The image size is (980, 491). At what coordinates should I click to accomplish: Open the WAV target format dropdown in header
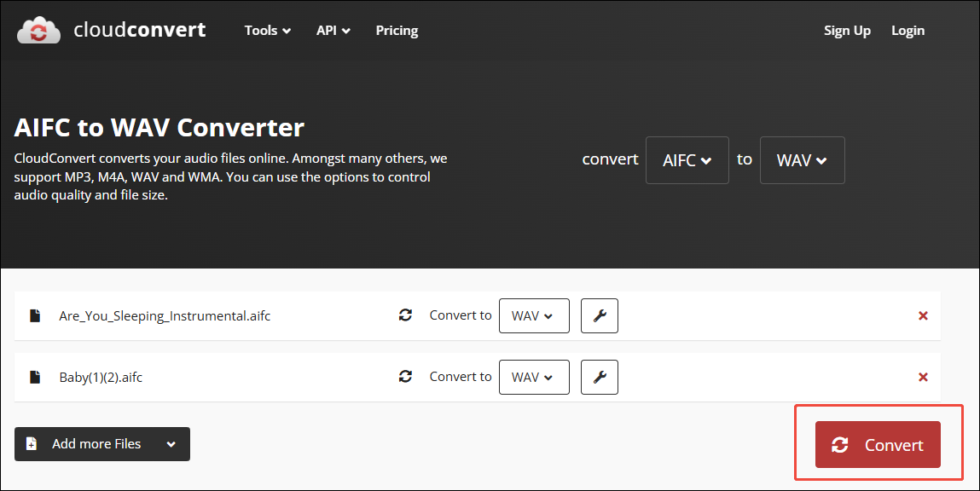pyautogui.click(x=802, y=160)
